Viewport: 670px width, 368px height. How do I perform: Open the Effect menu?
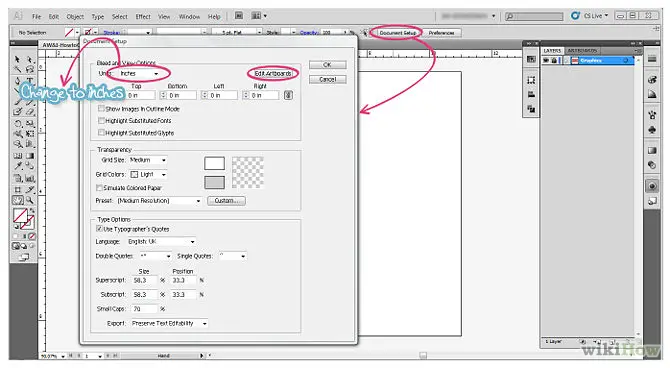pyautogui.click(x=143, y=17)
